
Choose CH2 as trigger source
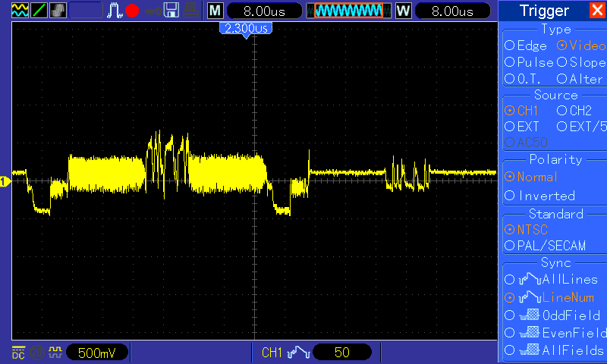click(574, 111)
